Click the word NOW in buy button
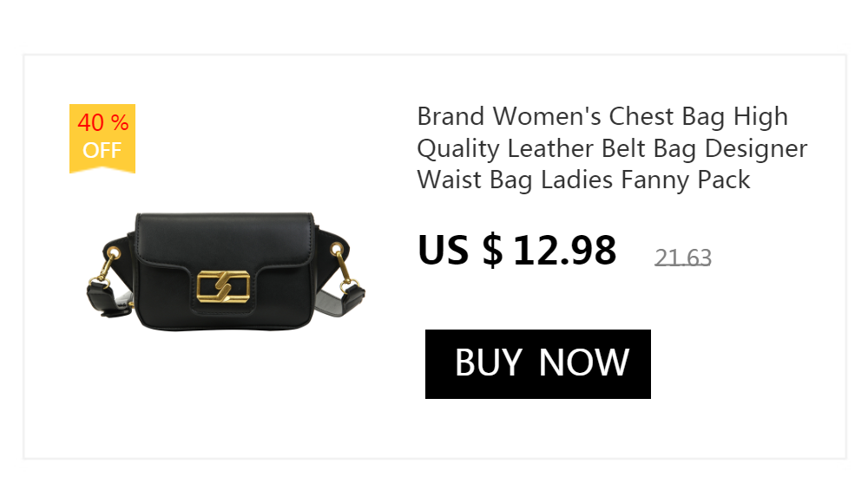Image resolution: width=868 pixels, height=503 pixels. tap(583, 363)
